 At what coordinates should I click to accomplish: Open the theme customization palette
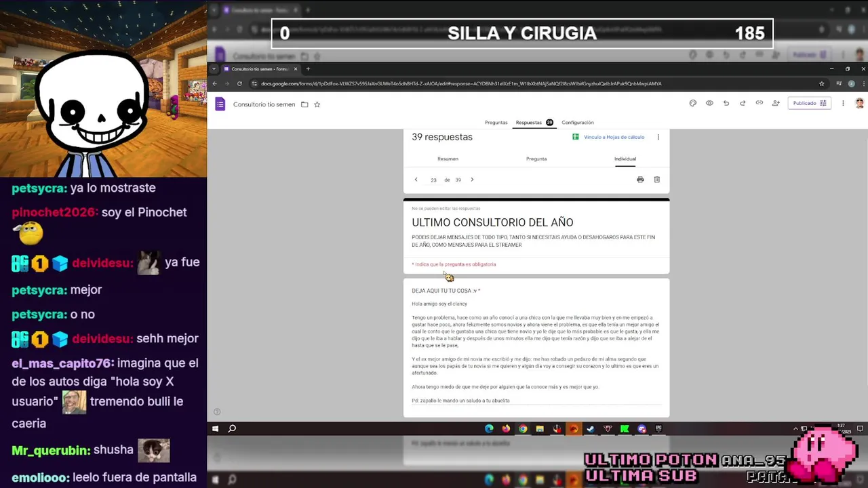tap(692, 103)
